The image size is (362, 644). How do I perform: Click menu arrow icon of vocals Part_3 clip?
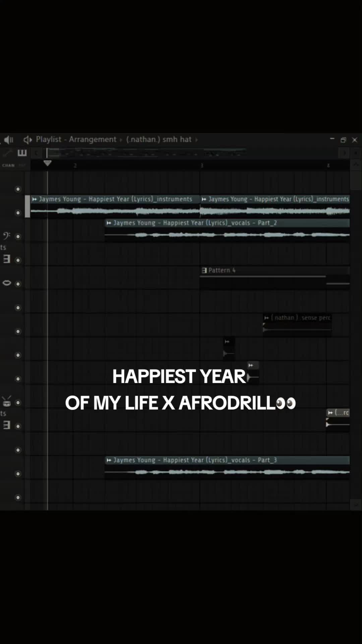tap(109, 460)
